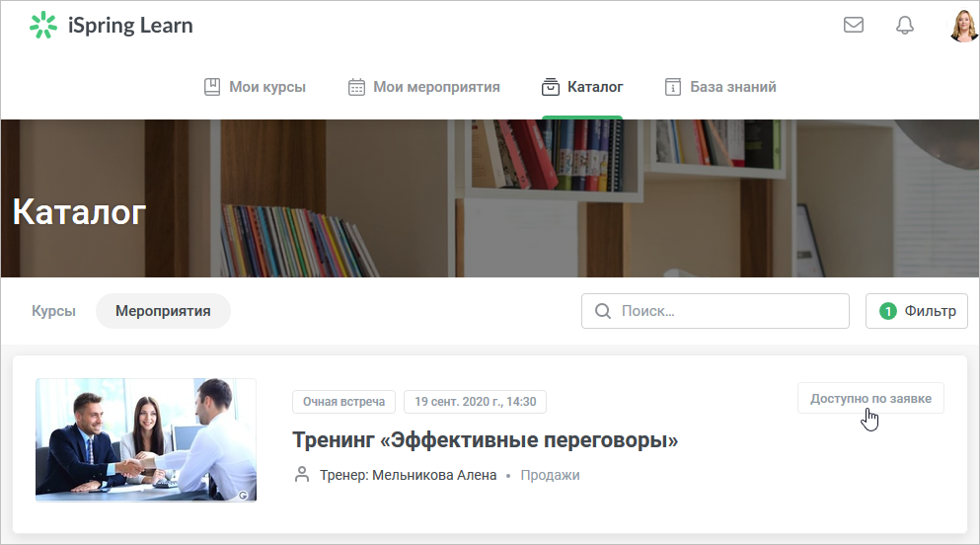980x545 pixels.
Task: Open the notifications bell icon
Action: 904,25
